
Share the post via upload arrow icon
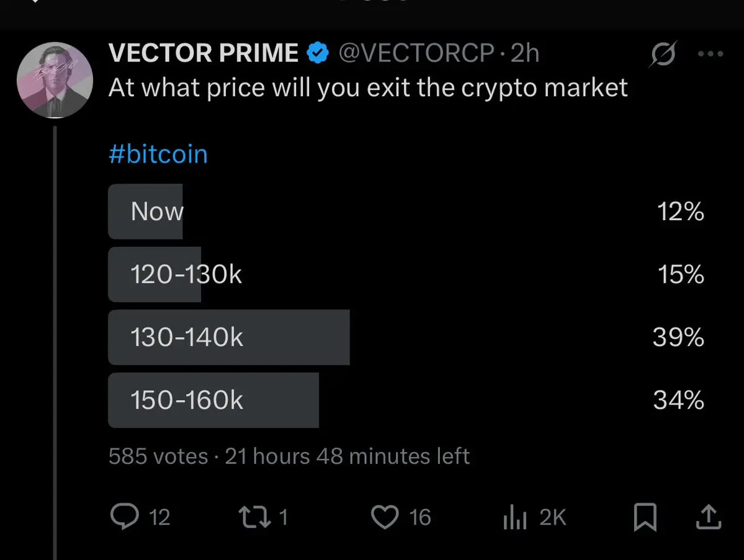coord(709,517)
